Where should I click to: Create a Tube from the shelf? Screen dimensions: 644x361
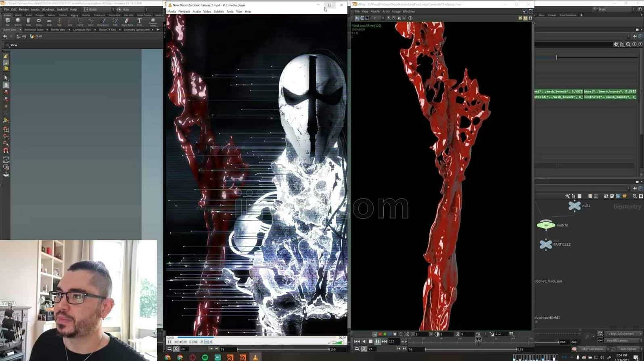[28, 22]
